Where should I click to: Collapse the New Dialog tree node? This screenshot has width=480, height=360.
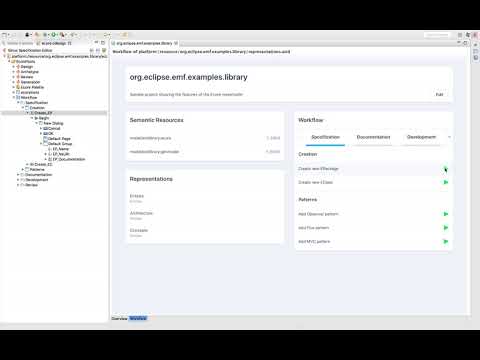(x=37, y=123)
